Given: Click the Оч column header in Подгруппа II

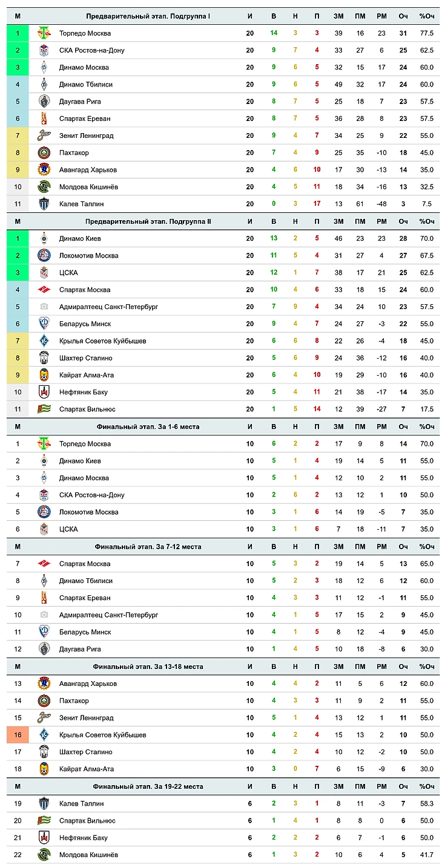Looking at the screenshot, I should [x=403, y=222].
